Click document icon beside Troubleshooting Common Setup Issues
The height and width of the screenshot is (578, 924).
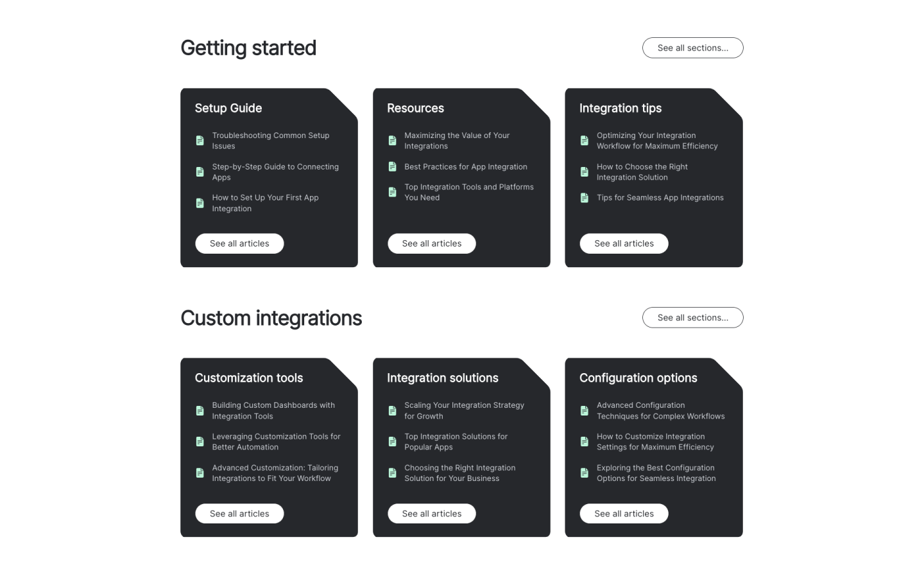tap(200, 141)
